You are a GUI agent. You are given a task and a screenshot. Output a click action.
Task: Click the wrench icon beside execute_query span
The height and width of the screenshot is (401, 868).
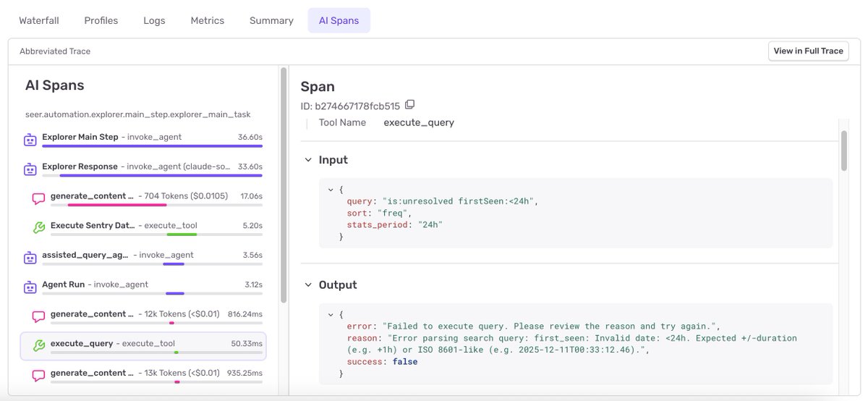tap(39, 346)
